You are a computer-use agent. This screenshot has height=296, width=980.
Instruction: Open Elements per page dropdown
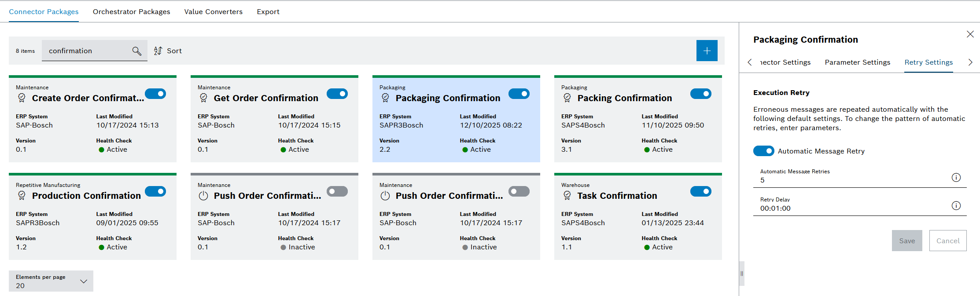51,281
